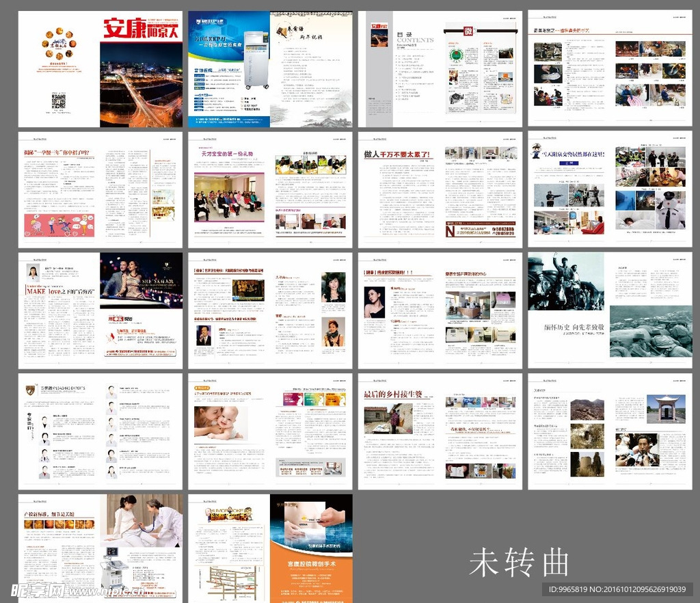Click the large 未转曲 label
700x603 pixels.
[520, 562]
